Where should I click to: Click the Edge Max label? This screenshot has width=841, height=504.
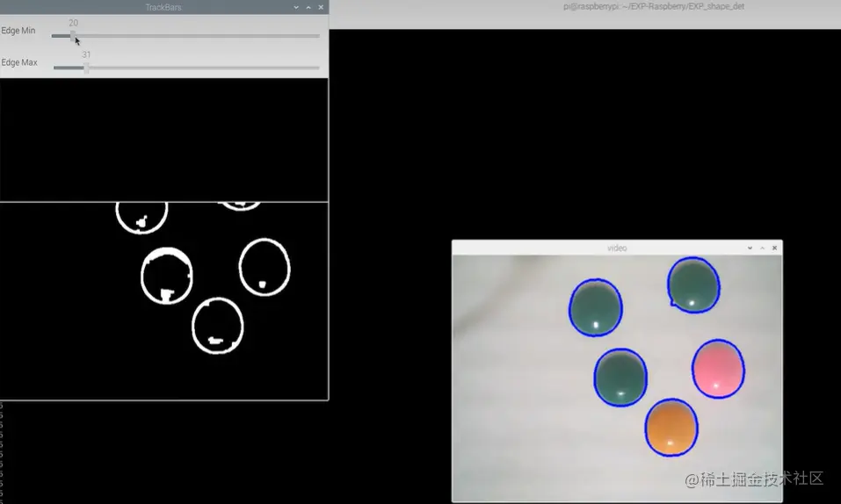(19, 62)
